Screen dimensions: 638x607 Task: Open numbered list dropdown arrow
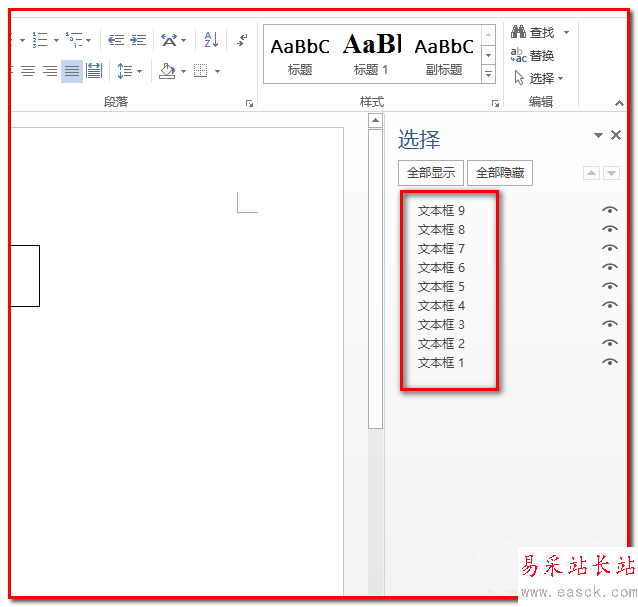(x=56, y=40)
